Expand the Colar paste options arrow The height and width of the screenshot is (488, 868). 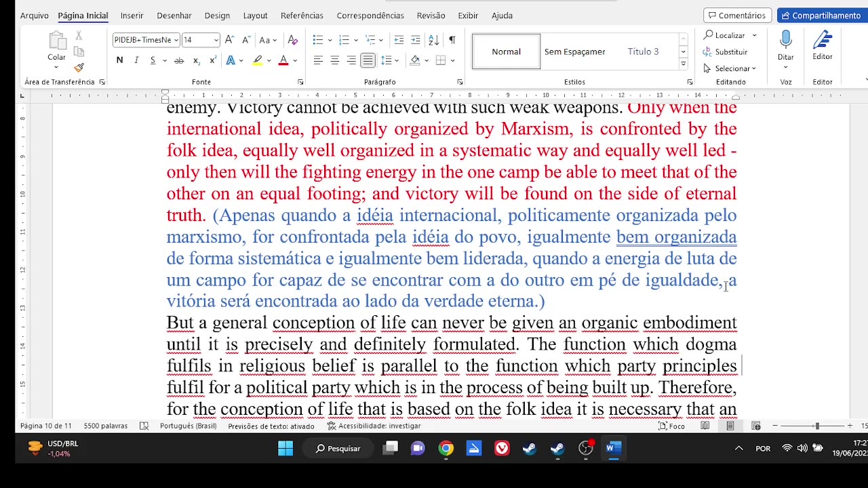(x=57, y=66)
